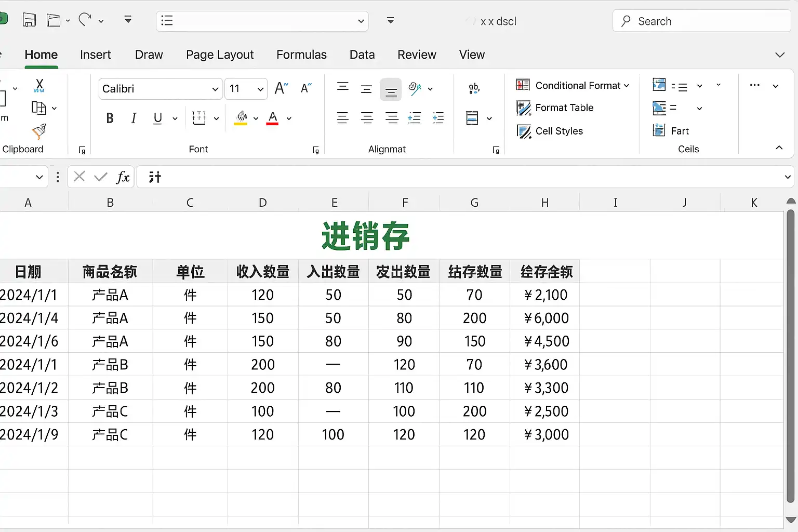The width and height of the screenshot is (798, 532).
Task: Toggle Bold formatting
Action: 110,118
